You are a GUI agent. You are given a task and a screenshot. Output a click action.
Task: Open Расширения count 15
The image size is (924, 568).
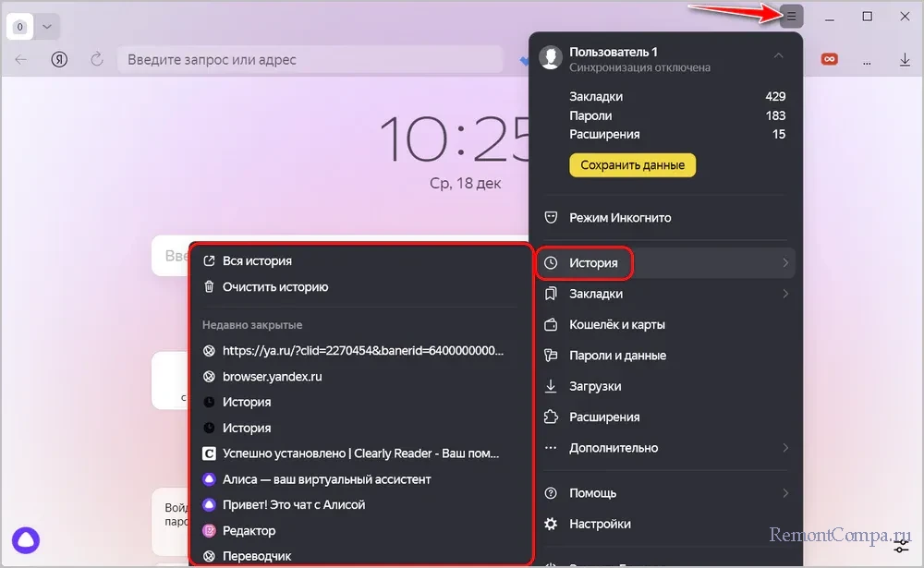coord(677,134)
